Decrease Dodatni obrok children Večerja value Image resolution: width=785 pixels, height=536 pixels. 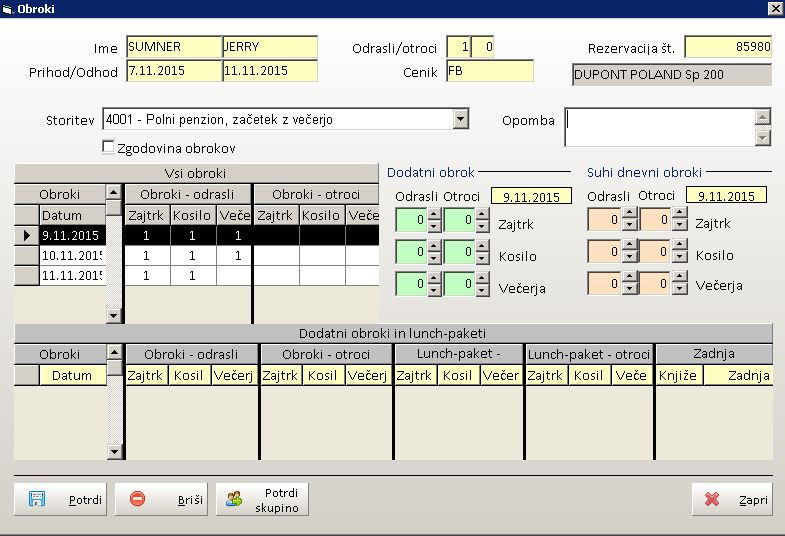482,290
